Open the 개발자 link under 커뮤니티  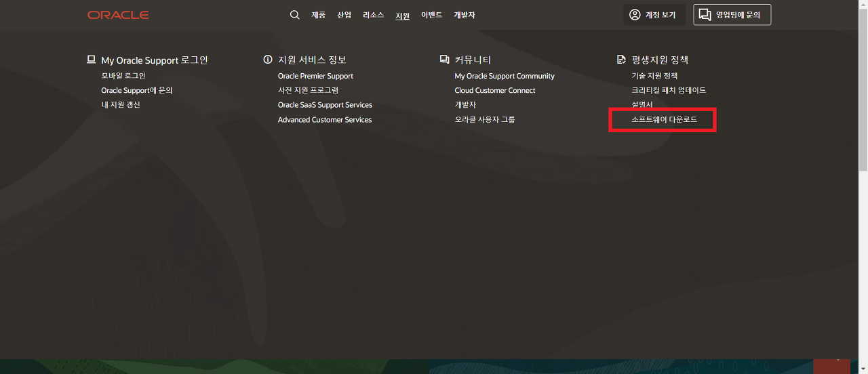pos(465,105)
